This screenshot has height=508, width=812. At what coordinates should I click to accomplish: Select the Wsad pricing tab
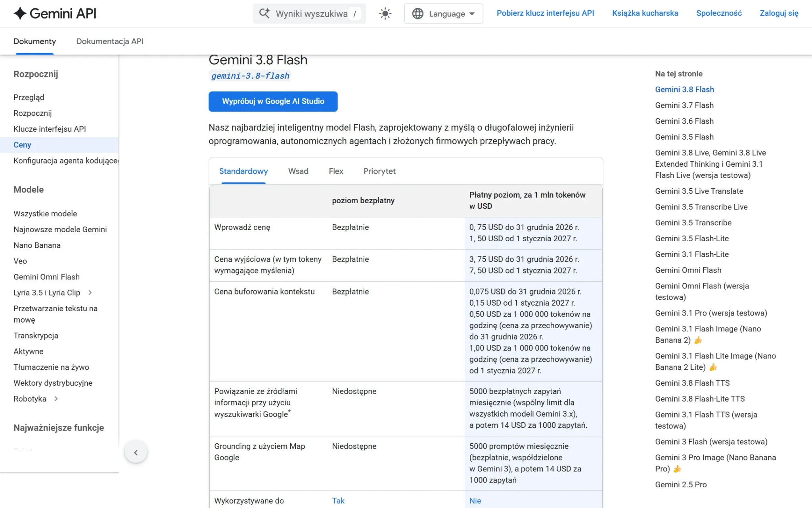tap(298, 171)
